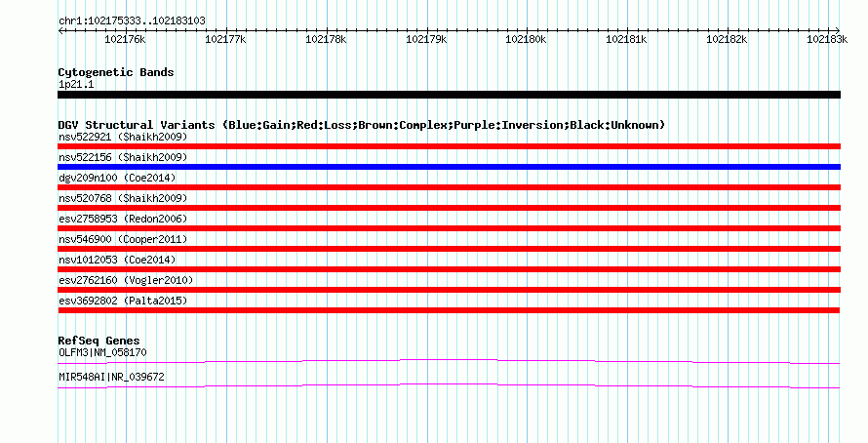
Task: Click the black 1p21.1 cytogenetic band bar
Action: [x=449, y=95]
